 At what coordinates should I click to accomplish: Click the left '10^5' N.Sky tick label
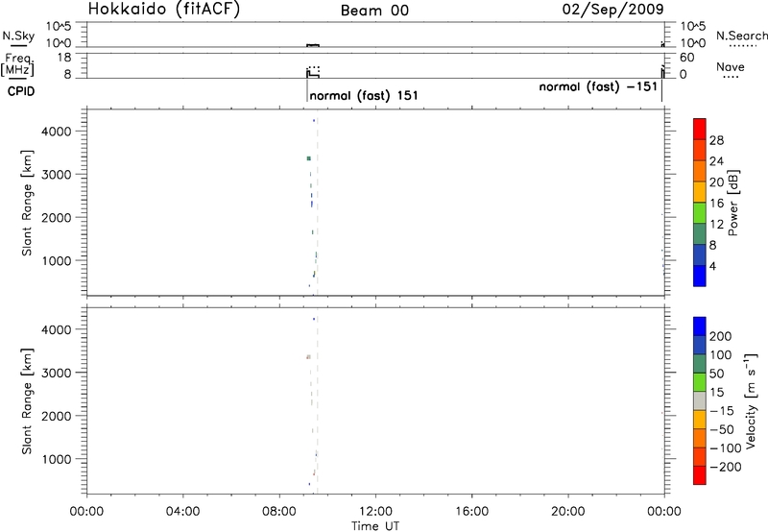click(59, 27)
